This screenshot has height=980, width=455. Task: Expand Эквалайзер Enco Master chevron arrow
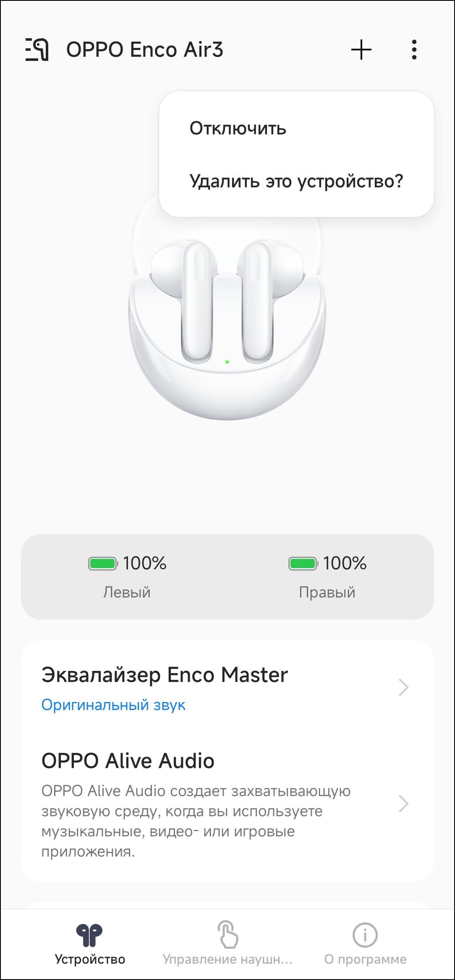point(403,687)
